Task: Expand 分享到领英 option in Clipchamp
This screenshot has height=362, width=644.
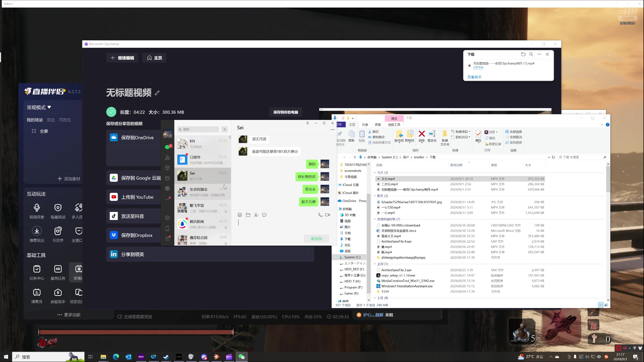Action: (x=308, y=254)
